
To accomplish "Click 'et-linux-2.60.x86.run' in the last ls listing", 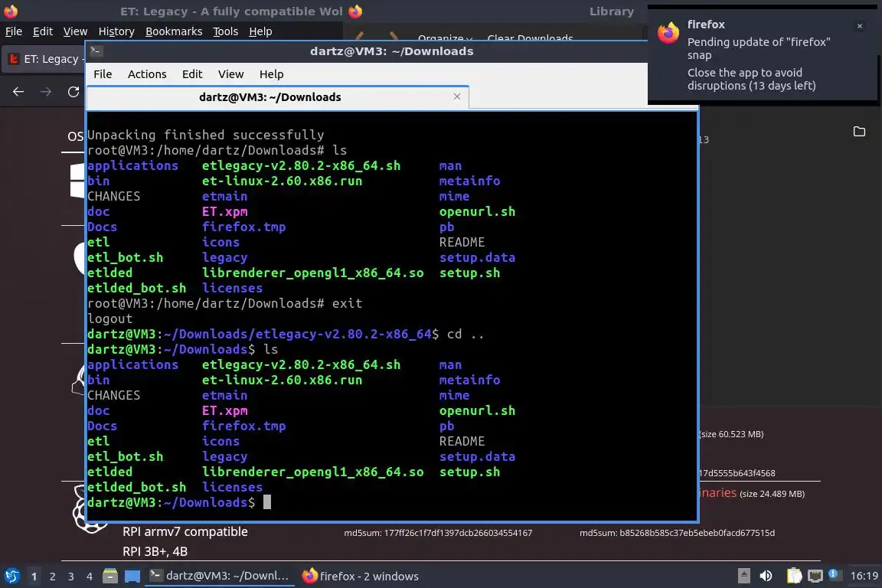I will pos(283,380).
